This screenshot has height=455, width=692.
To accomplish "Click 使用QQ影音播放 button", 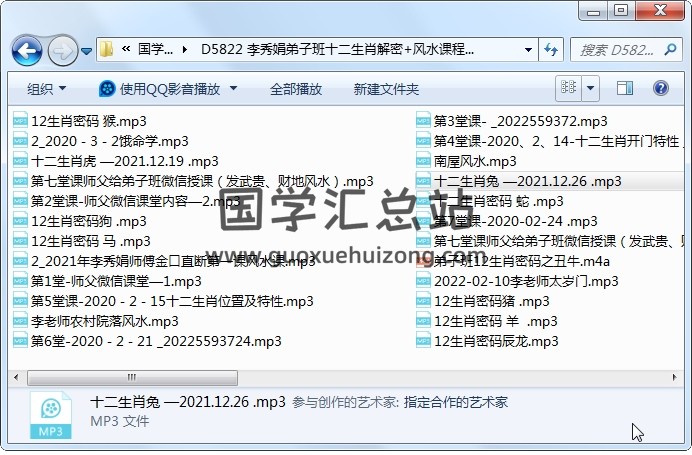I will coord(160,89).
